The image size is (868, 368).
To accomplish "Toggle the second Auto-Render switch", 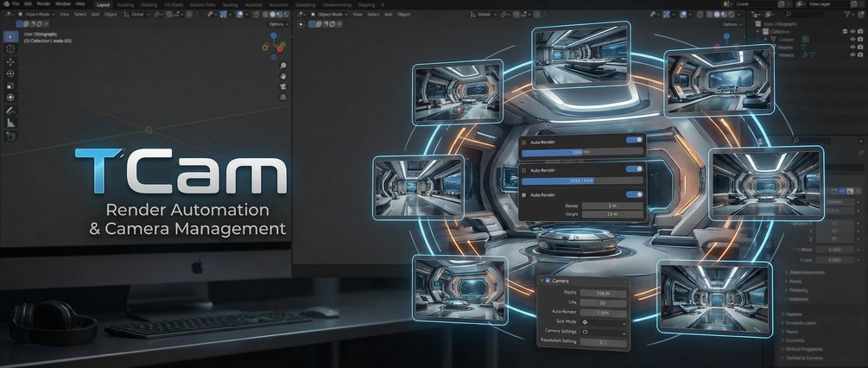I will (635, 168).
